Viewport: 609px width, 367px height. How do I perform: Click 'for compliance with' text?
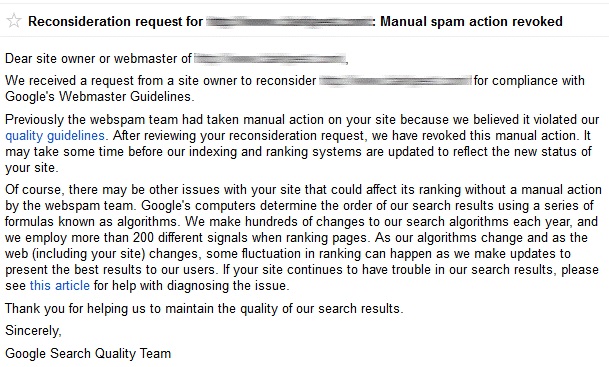tap(529, 80)
